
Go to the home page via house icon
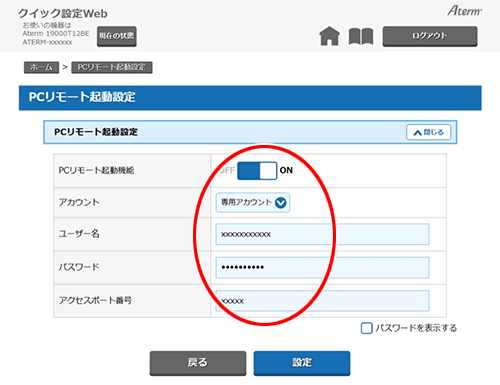329,36
